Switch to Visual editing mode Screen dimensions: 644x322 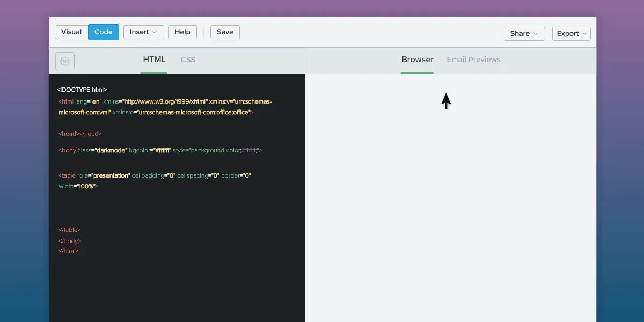click(x=71, y=32)
